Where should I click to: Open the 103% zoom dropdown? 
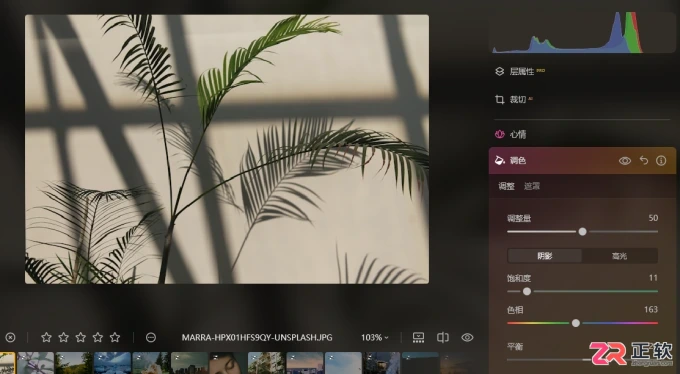[x=375, y=338]
